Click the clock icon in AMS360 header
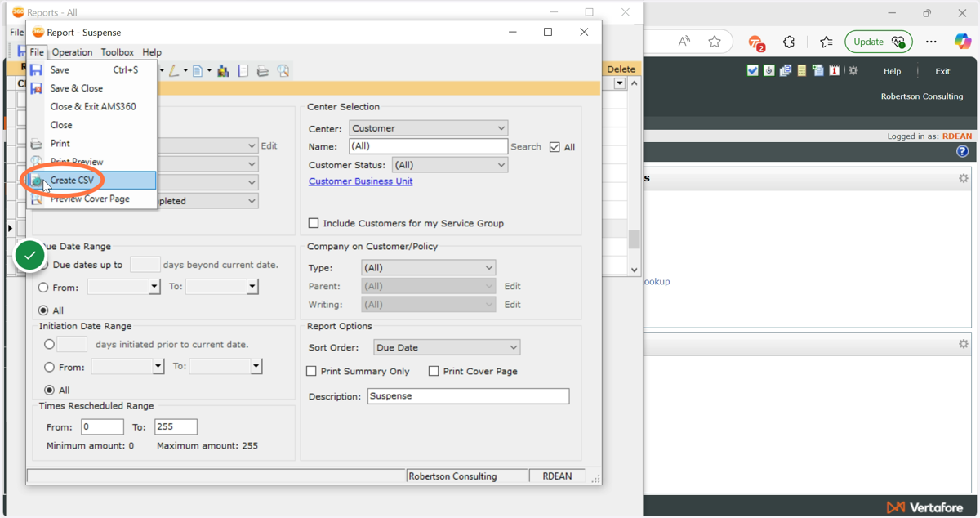The image size is (980, 518). point(769,71)
